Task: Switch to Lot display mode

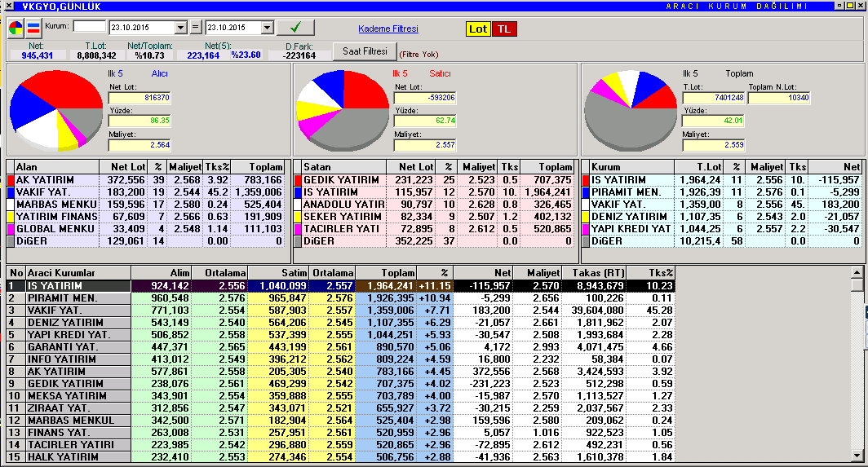Action: tap(478, 29)
